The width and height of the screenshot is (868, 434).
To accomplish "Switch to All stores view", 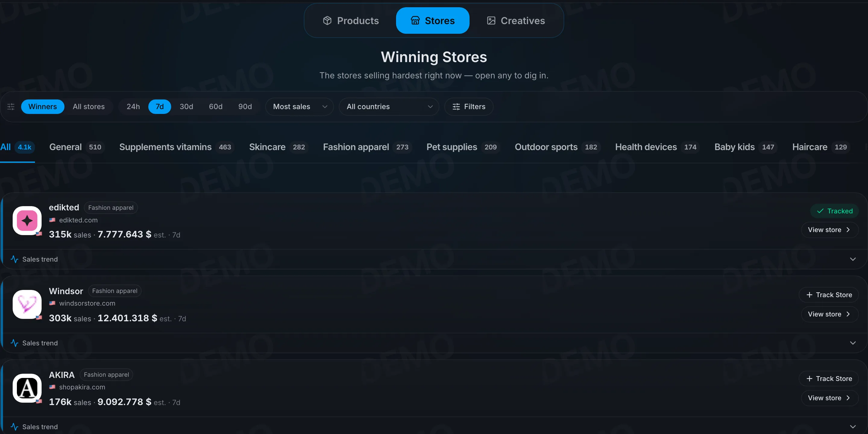I will [x=89, y=106].
